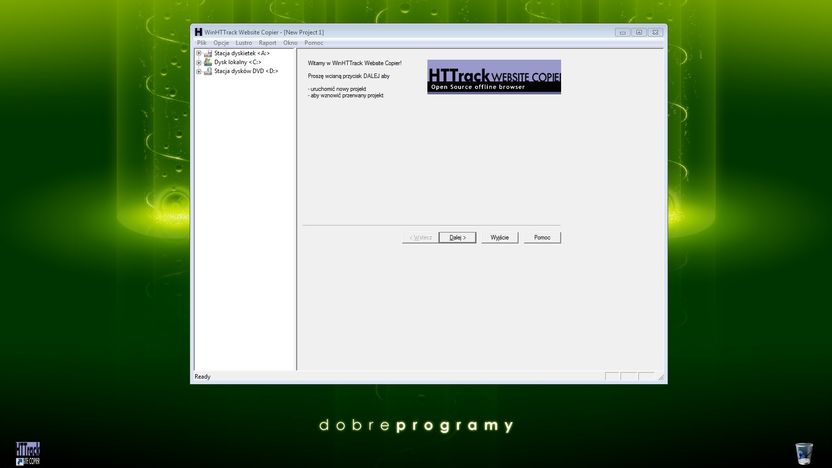Select Stacja dyskietek <A:> label in tree
832x468 pixels.
(x=242, y=53)
